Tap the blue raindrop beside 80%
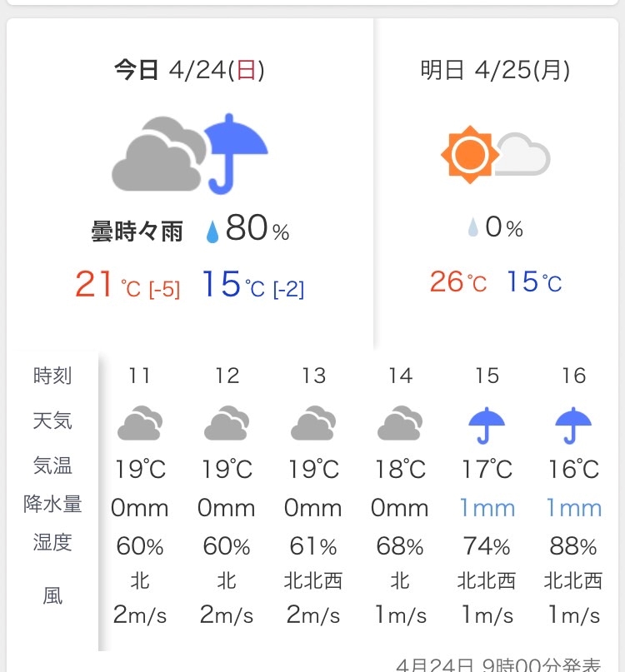Image resolution: width=625 pixels, height=672 pixels. pos(212,231)
